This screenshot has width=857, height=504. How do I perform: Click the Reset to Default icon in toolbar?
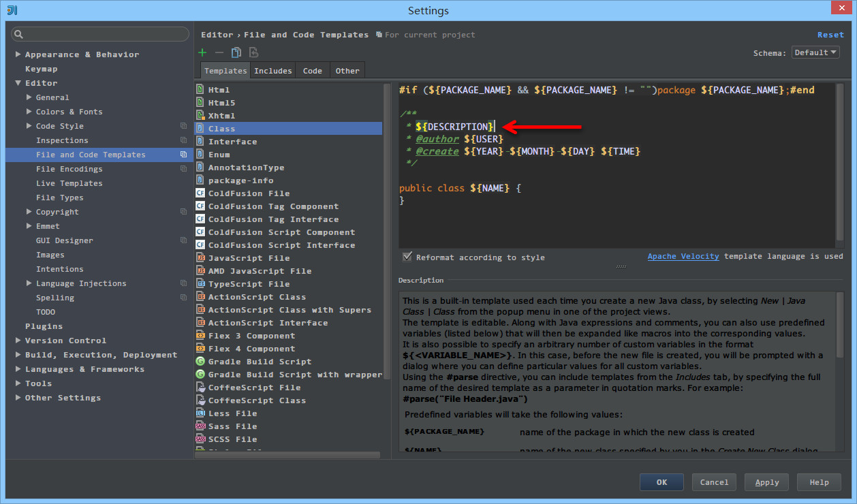253,52
